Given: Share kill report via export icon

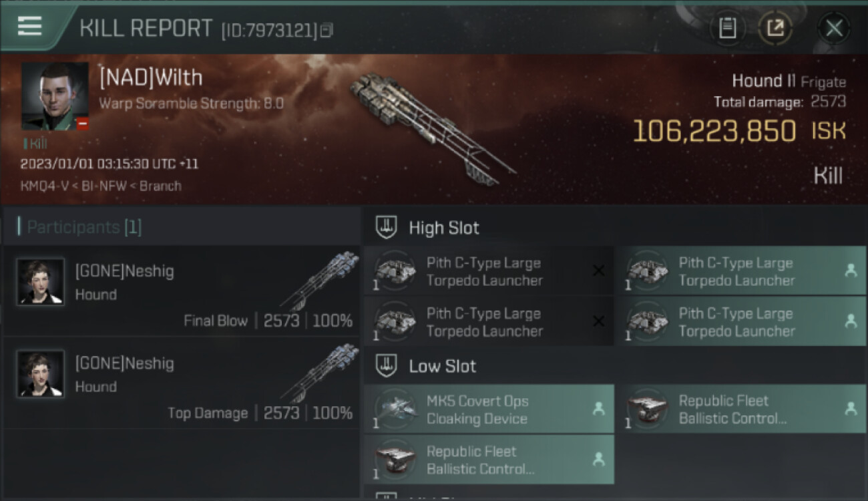Looking at the screenshot, I should [x=775, y=28].
